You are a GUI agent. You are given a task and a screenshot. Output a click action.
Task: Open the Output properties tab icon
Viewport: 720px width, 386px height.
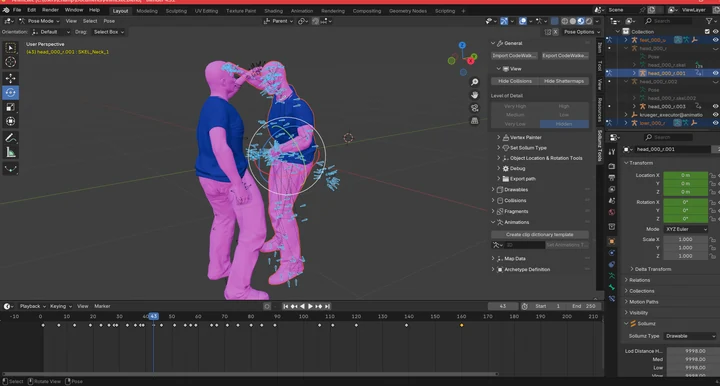coord(612,178)
